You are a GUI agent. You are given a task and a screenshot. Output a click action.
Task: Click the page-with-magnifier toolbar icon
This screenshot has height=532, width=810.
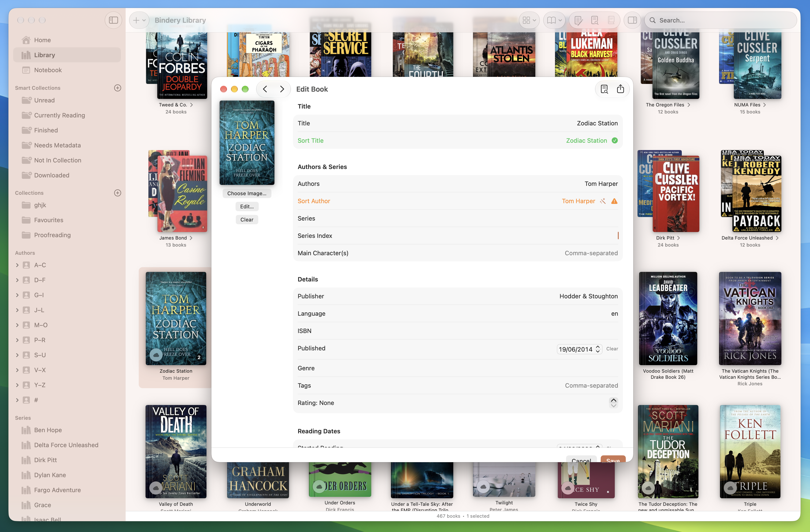point(595,20)
